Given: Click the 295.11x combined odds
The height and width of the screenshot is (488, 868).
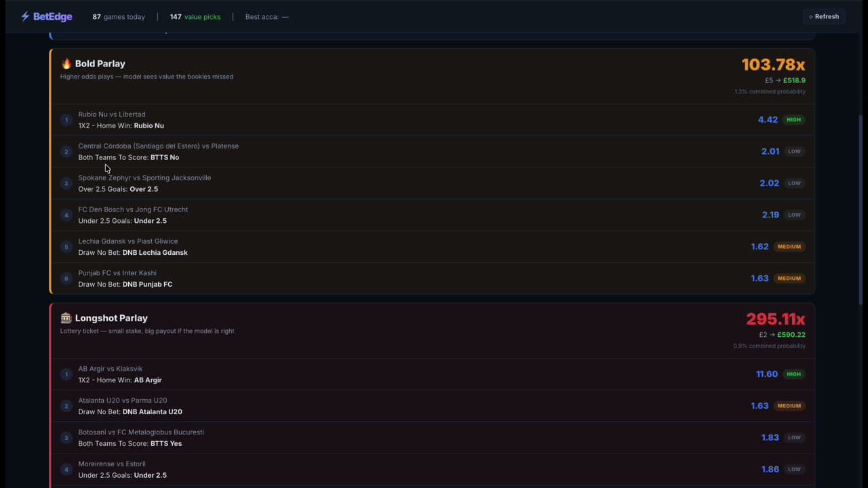Looking at the screenshot, I should coord(776,319).
